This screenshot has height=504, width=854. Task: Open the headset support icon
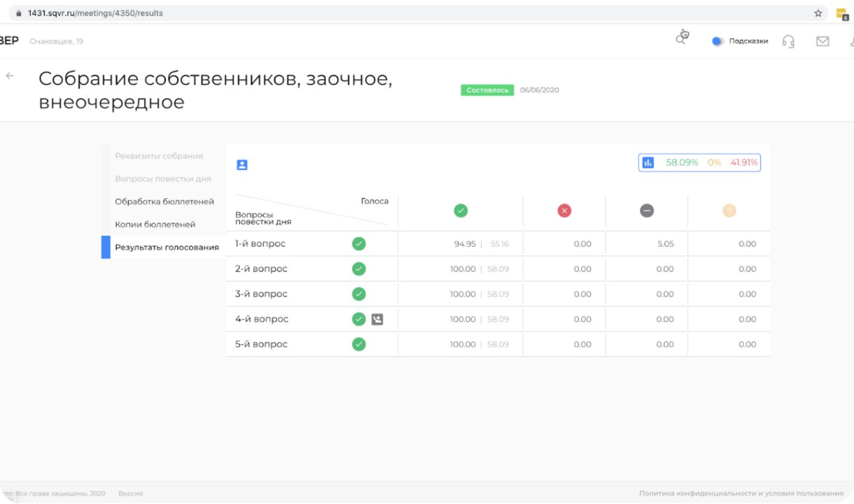pos(788,41)
